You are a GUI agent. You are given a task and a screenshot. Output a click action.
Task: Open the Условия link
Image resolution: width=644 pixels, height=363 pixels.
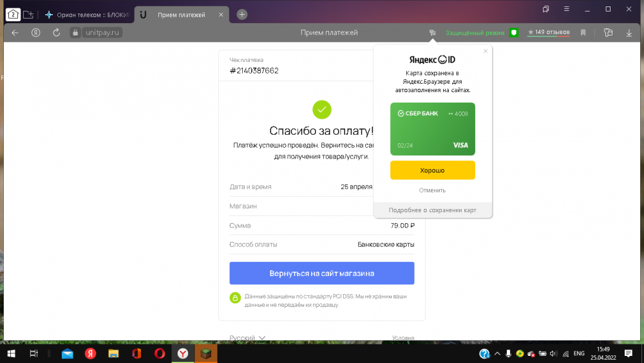[403, 338]
